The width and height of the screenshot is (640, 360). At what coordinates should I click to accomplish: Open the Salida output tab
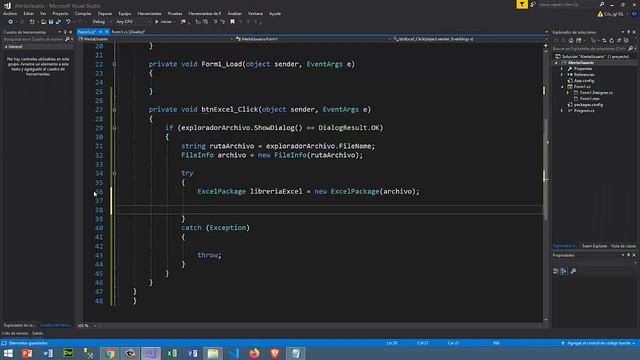38,333
